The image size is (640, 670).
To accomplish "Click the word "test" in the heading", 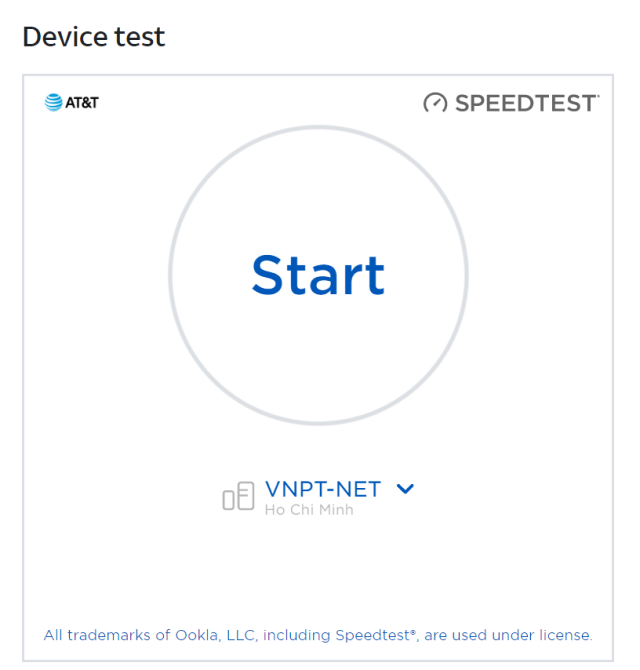I will click(x=140, y=37).
